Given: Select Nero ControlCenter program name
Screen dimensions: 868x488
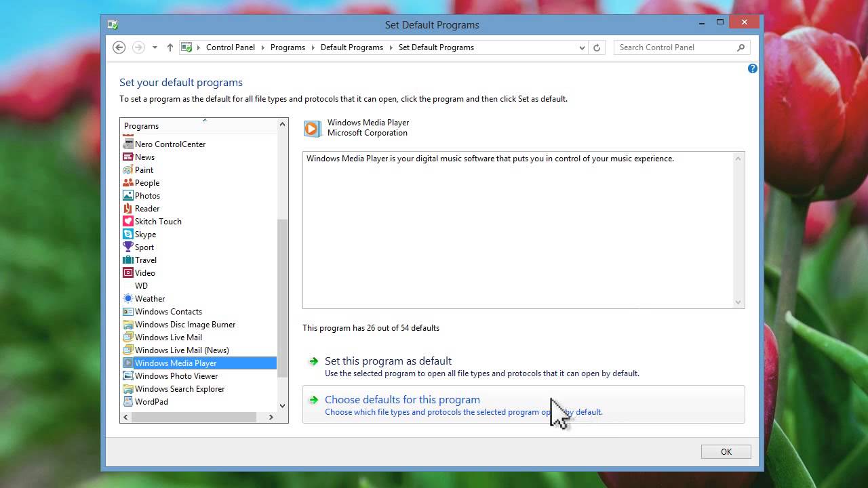Looking at the screenshot, I should (170, 144).
